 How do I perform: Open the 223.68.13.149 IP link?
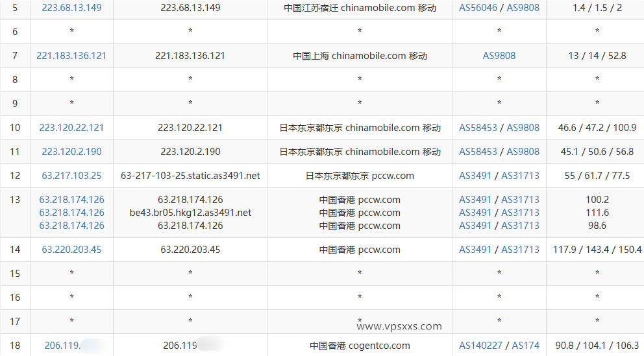[71, 8]
